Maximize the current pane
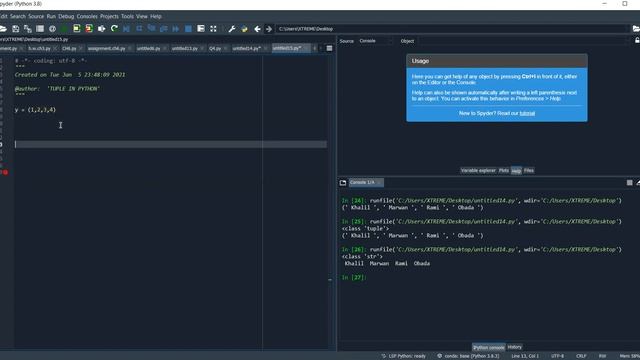Image resolution: width=640 pixels, height=360 pixels. [x=201, y=29]
